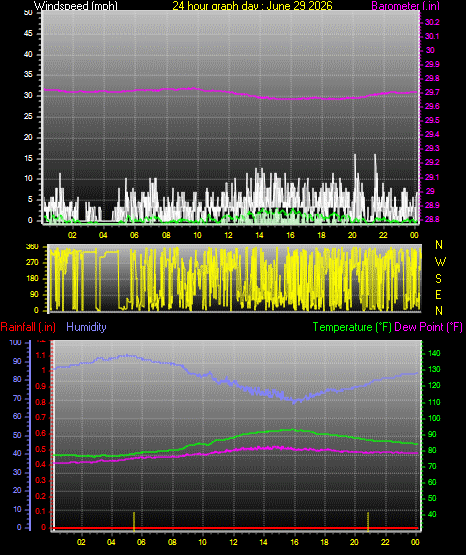Screen dimensions: 466x555
Task: Click the temperature axis value "140"
Action: (x=435, y=353)
